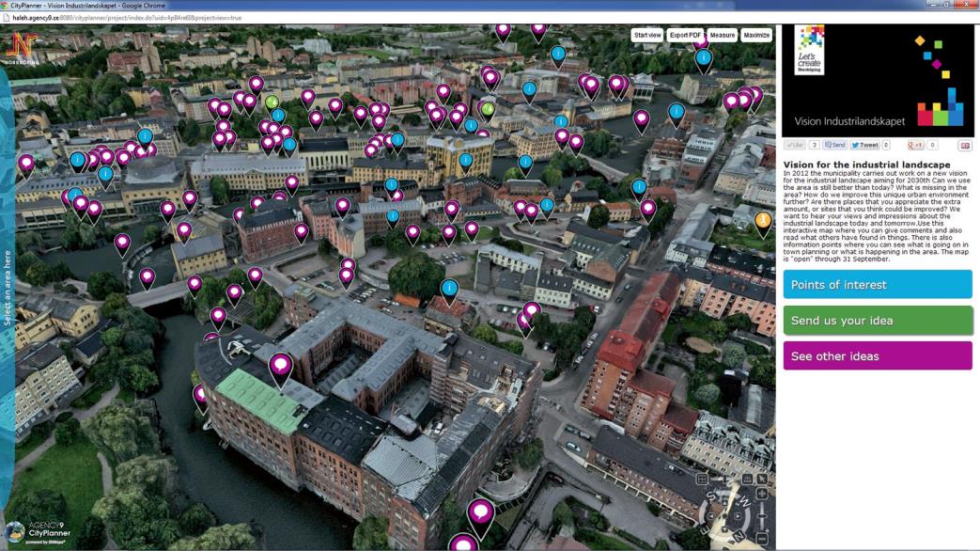This screenshot has height=551, width=980.
Task: Click the Facebook Like button
Action: 795,145
